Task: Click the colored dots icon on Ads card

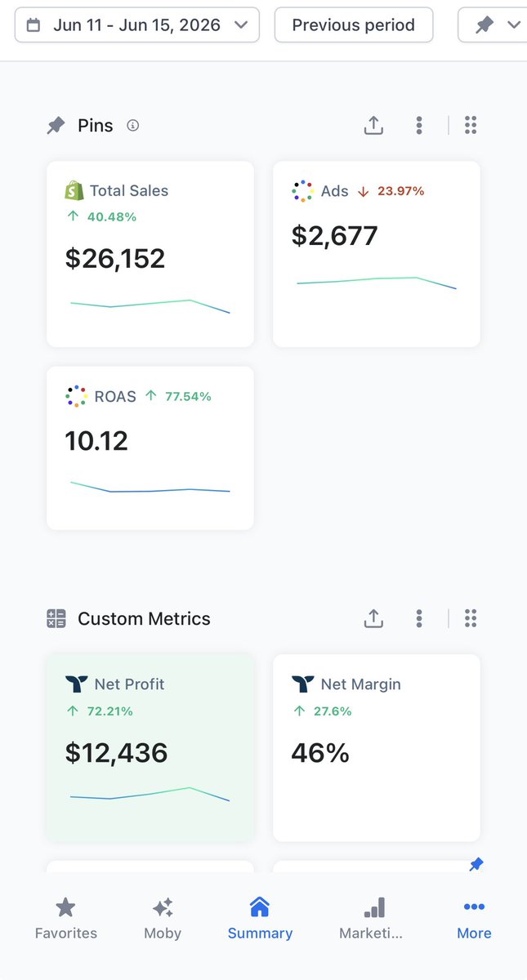Action: point(302,191)
